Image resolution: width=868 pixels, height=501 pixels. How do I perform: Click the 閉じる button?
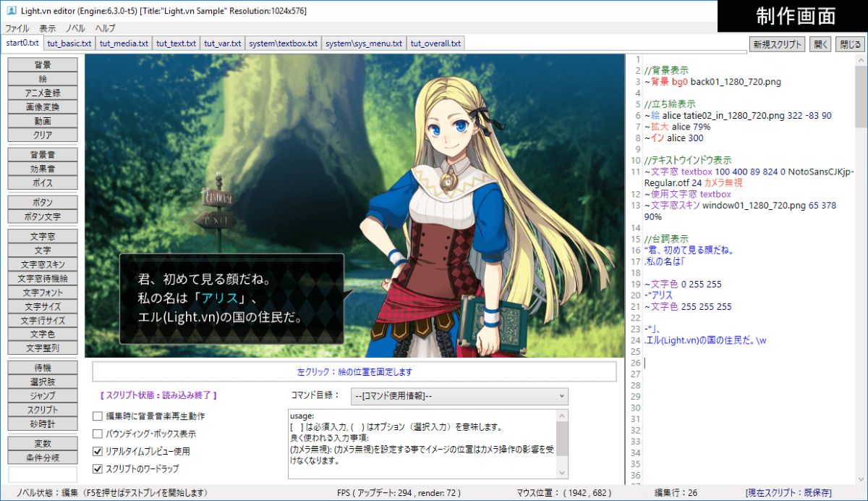[x=850, y=44]
